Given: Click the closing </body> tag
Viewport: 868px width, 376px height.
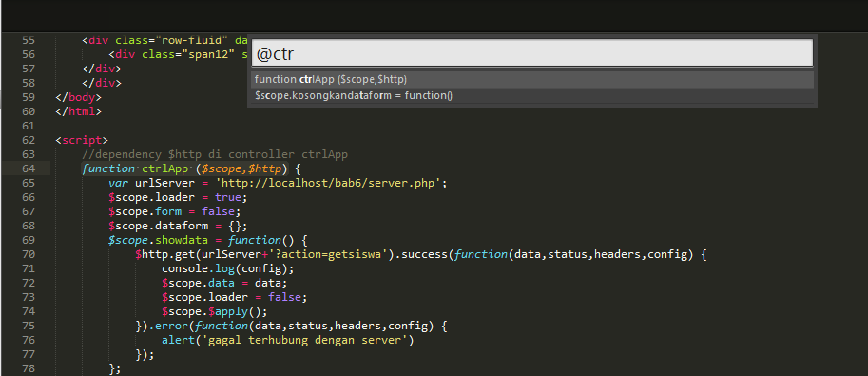Looking at the screenshot, I should pos(79,97).
